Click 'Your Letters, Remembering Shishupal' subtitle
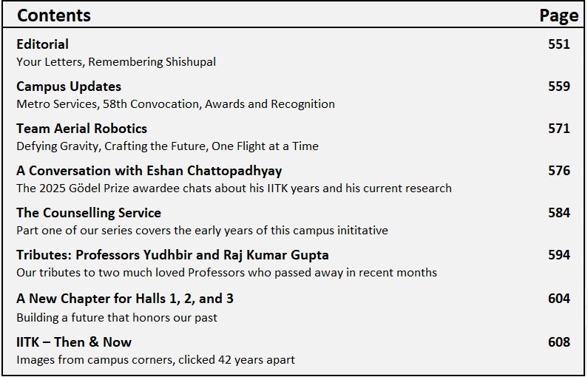 coord(116,62)
